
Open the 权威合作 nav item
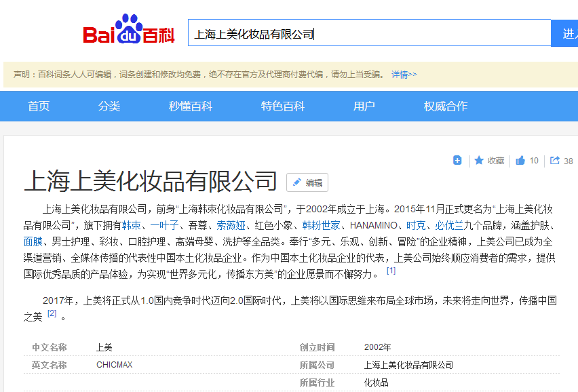point(446,106)
